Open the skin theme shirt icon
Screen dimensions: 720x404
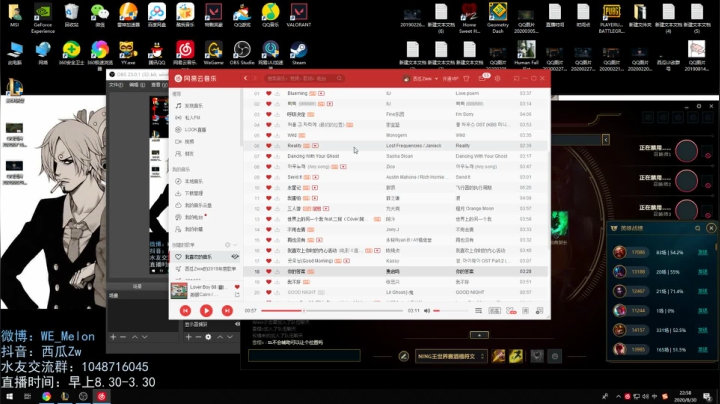[x=467, y=79]
